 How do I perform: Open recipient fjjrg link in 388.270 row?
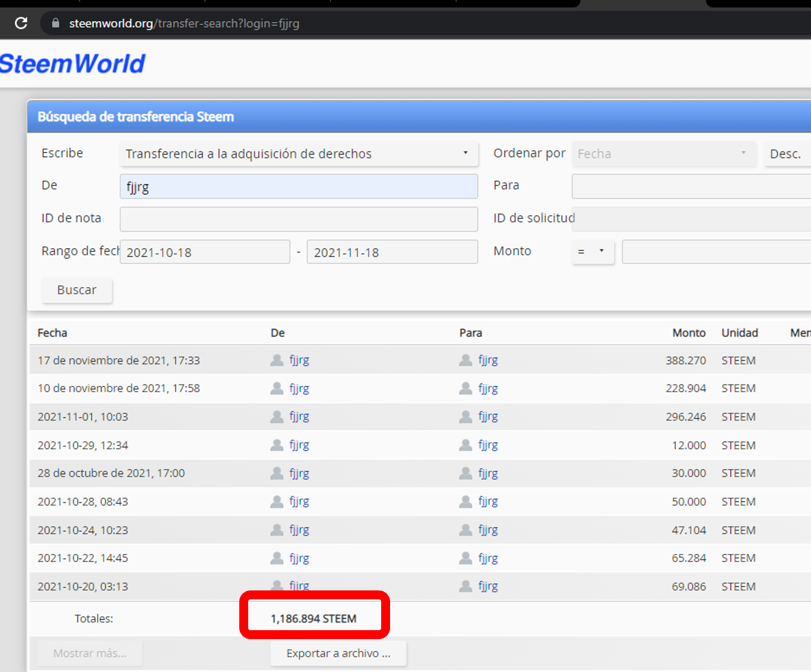click(487, 360)
